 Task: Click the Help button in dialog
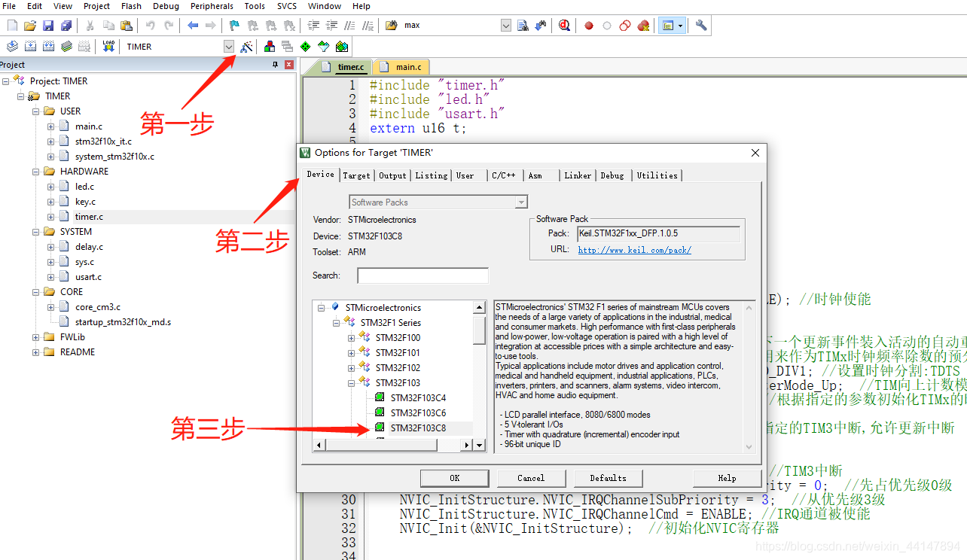coord(727,478)
